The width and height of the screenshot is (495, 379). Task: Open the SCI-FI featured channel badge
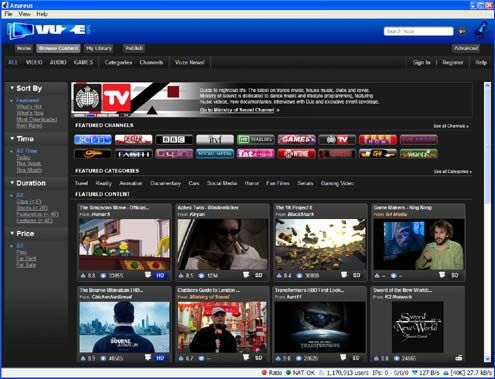[93, 140]
